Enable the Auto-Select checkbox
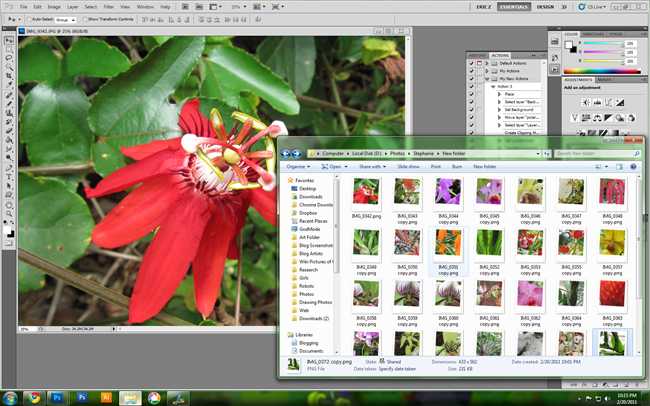Viewport: 650px width, 406px height. click(29, 19)
